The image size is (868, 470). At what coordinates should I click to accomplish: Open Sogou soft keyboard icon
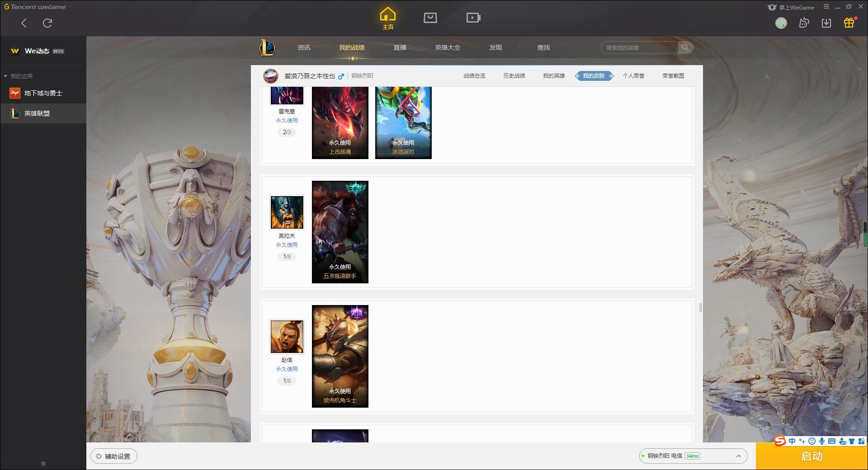click(832, 441)
